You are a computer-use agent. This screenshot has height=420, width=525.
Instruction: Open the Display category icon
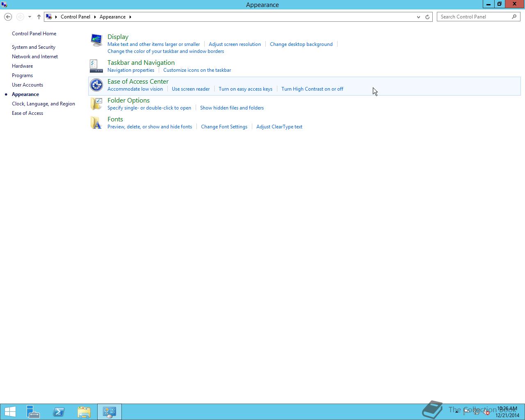click(96, 40)
